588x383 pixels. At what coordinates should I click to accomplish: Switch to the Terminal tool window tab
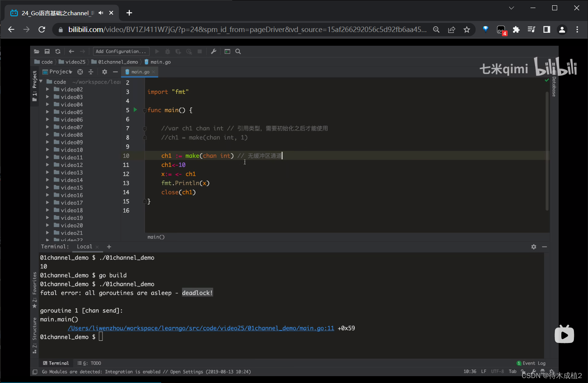pos(56,363)
